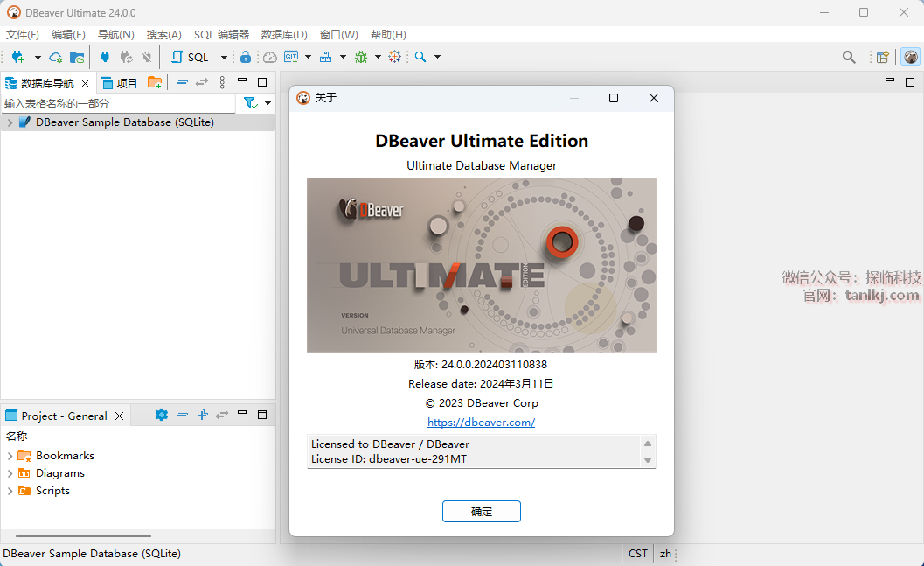Click the Git toolbar icon
Viewport: 924px width, 566px height.
[x=290, y=57]
